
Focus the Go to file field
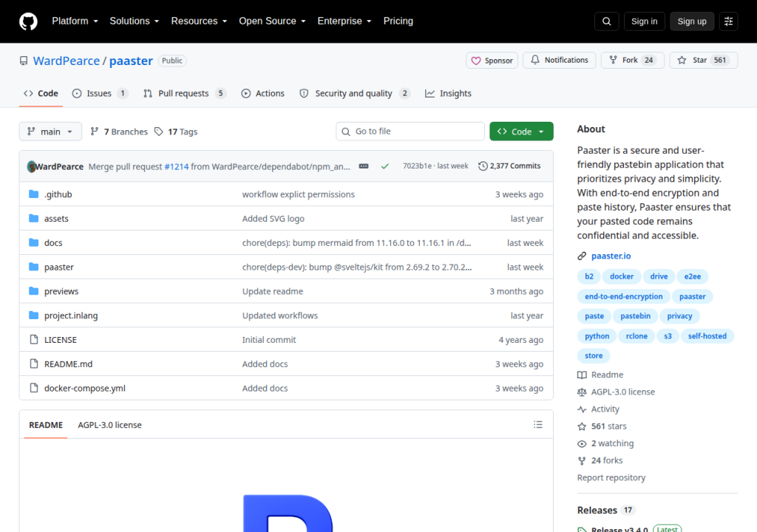coord(410,132)
